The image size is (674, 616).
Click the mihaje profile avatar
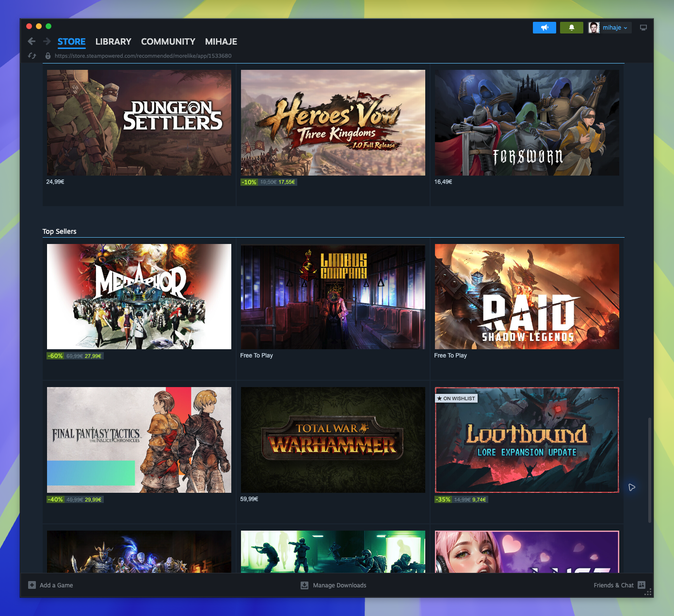point(594,28)
